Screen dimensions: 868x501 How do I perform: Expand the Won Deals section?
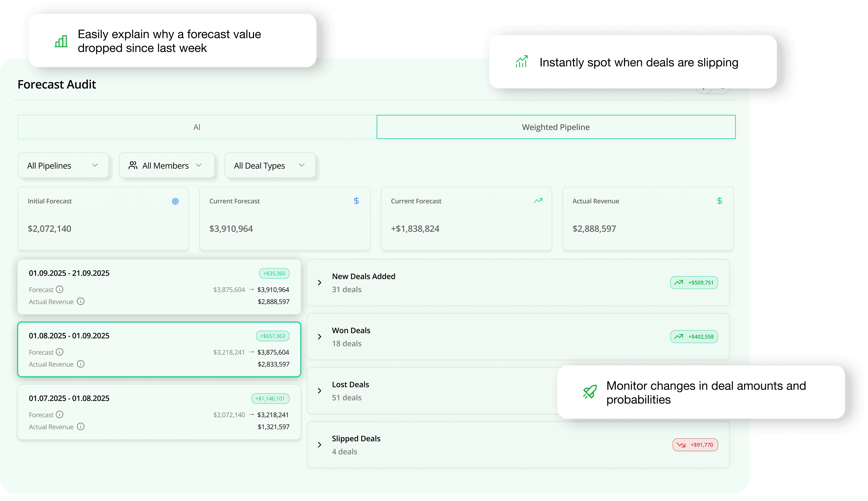tap(320, 336)
